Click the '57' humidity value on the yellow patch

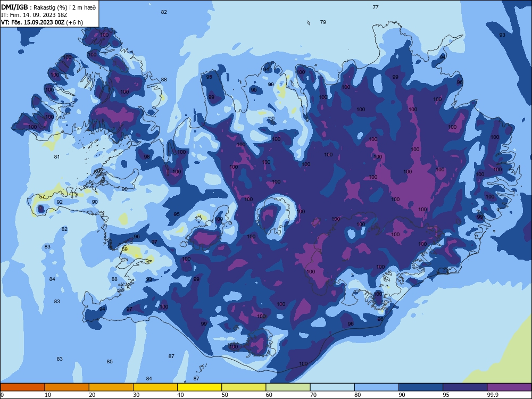[42, 197]
